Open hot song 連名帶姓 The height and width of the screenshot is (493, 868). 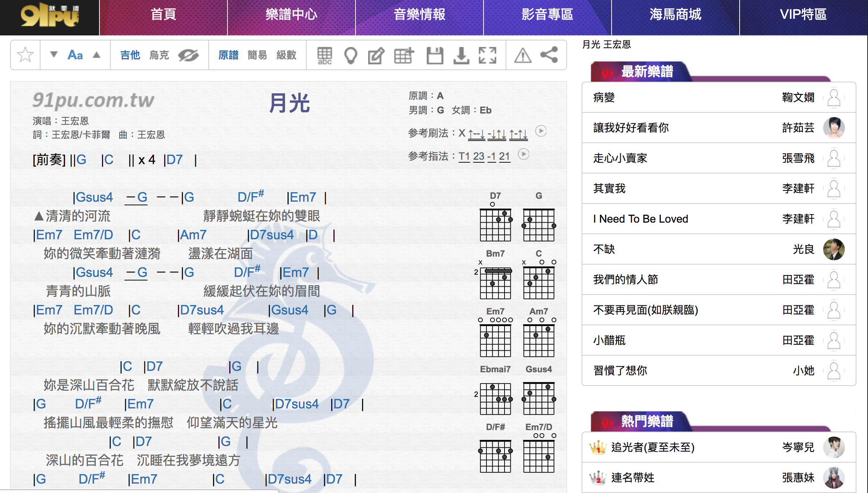point(719,477)
